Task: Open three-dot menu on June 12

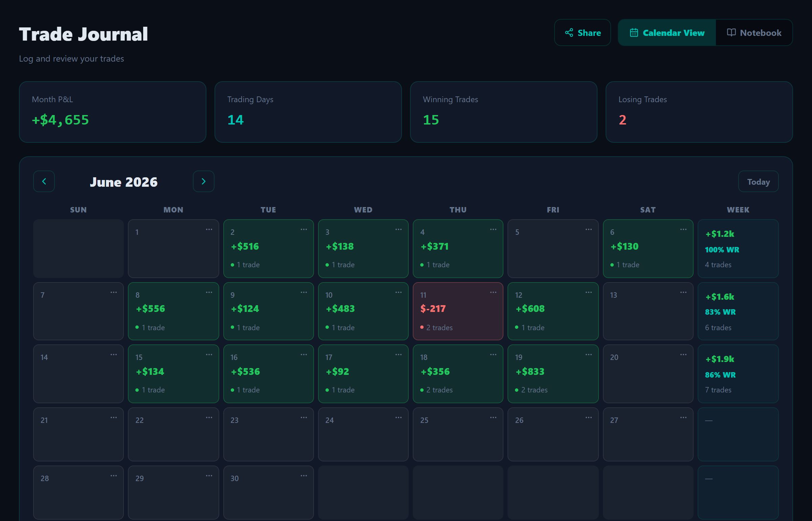Action: (589, 292)
